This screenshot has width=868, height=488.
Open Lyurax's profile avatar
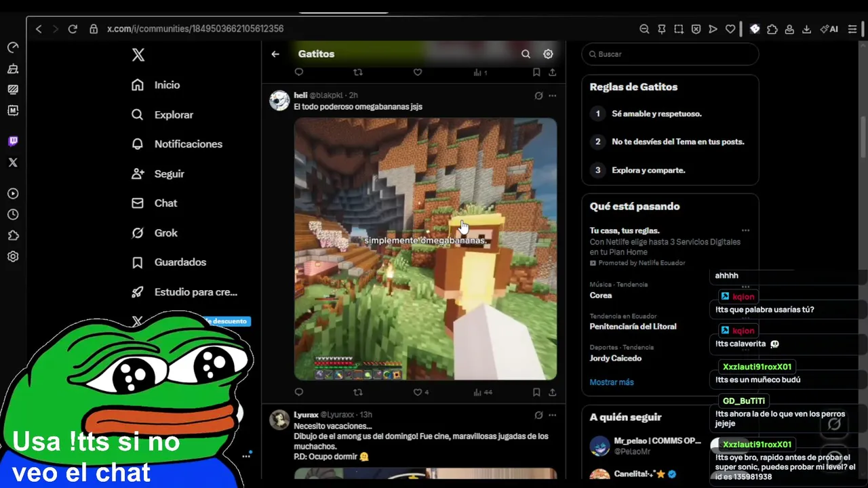tap(279, 420)
